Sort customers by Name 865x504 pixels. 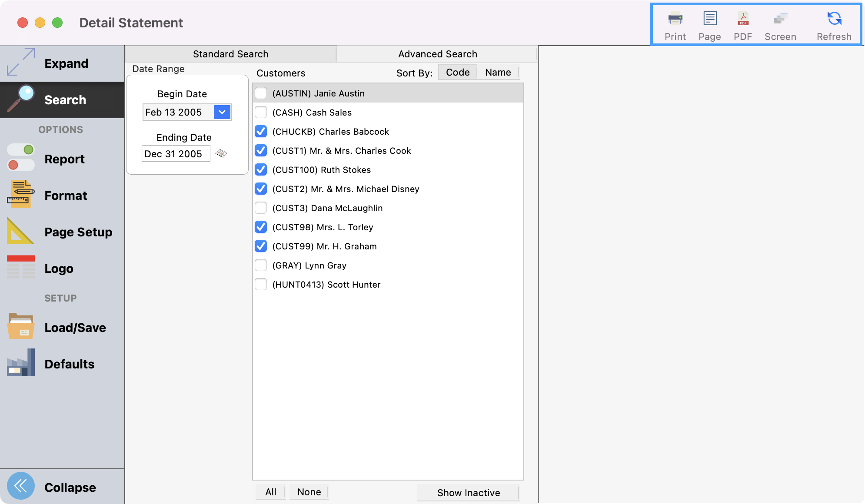[x=498, y=72]
